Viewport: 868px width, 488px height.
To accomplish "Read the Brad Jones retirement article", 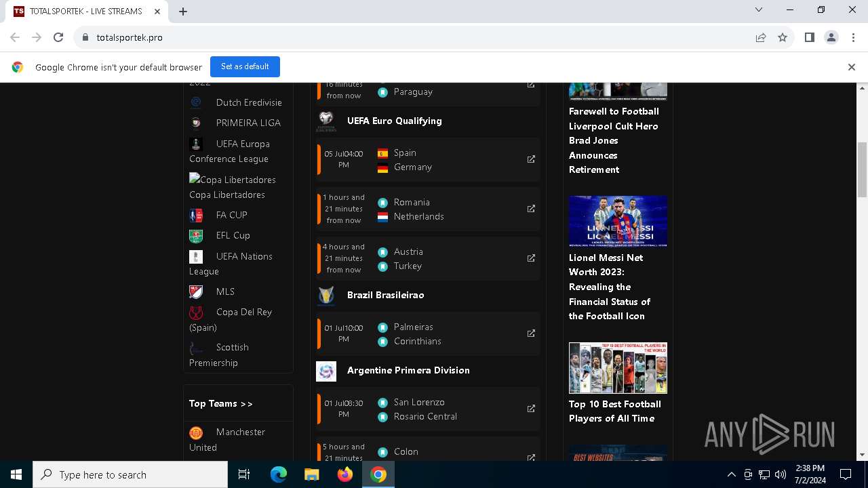I will pyautogui.click(x=614, y=140).
